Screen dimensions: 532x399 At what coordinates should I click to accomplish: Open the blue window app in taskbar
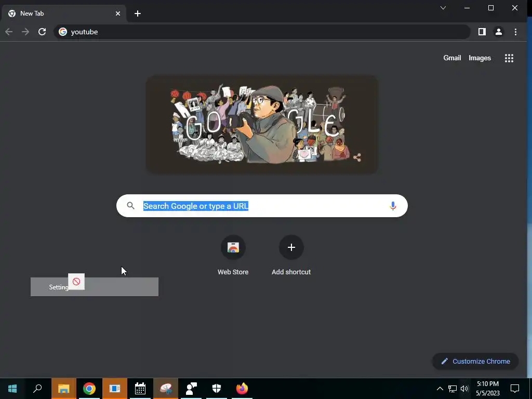coord(115,389)
